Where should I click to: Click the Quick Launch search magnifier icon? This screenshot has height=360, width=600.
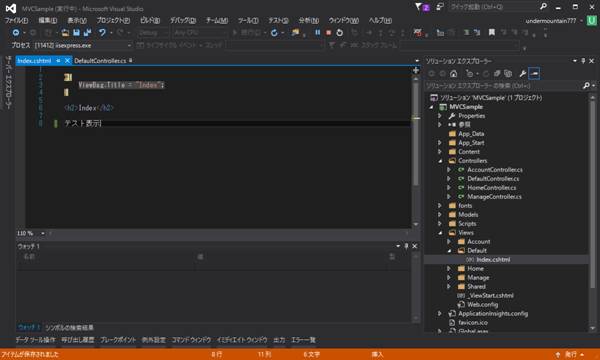(x=543, y=7)
